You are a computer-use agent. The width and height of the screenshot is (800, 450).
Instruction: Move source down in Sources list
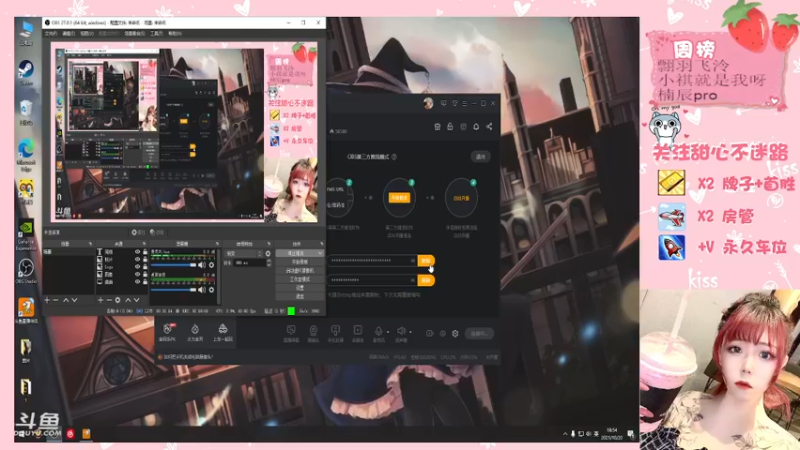pos(137,299)
